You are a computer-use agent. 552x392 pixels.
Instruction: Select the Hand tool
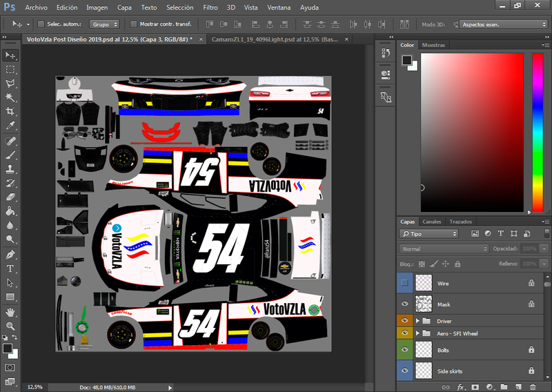click(10, 313)
